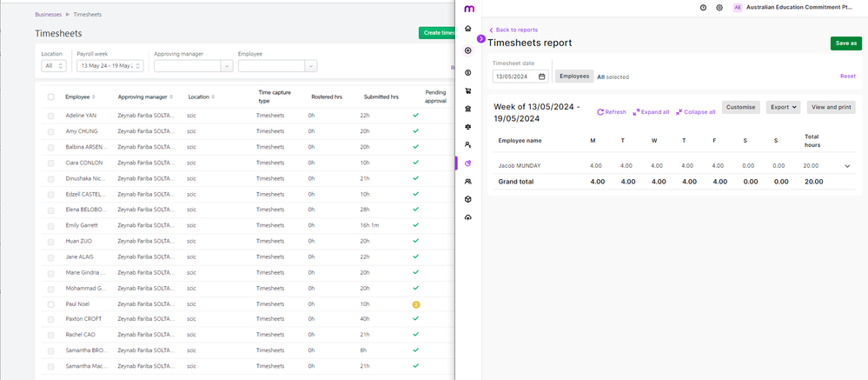This screenshot has width=868, height=380.
Task: Open the calendar picker for timesheet date
Action: pyautogui.click(x=541, y=77)
